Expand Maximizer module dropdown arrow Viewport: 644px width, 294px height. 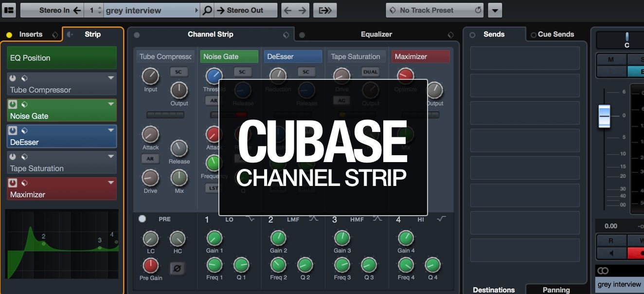tap(111, 183)
